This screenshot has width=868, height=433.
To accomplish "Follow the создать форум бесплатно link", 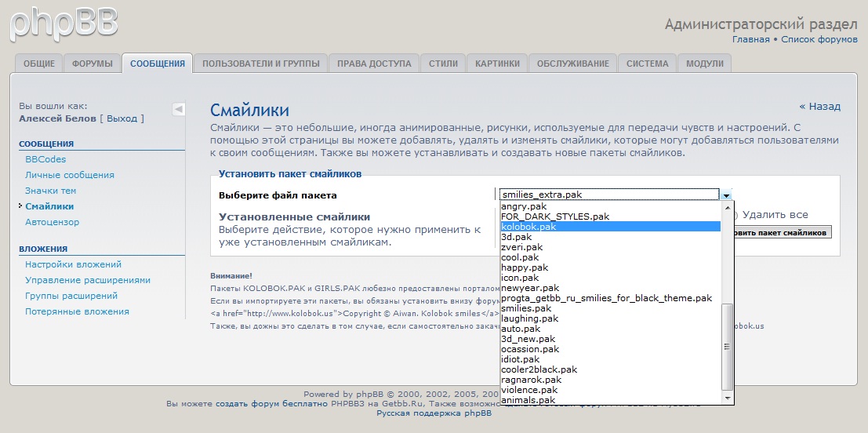I will [272, 404].
